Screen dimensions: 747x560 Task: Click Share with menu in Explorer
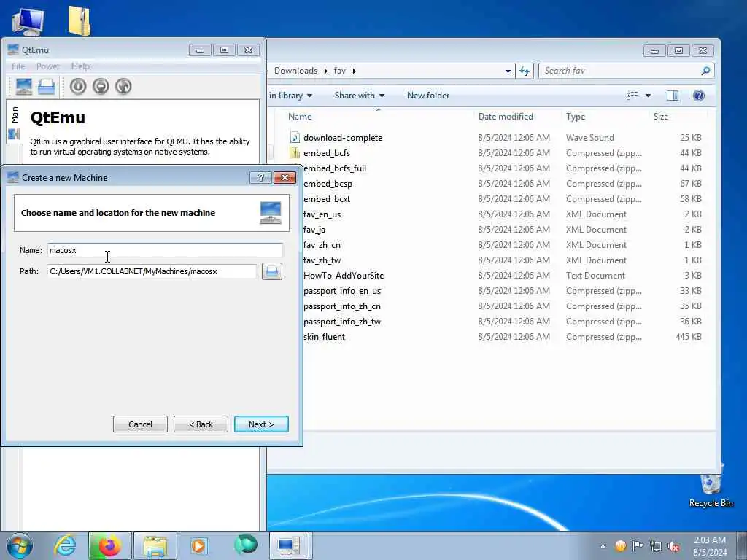[x=359, y=96]
